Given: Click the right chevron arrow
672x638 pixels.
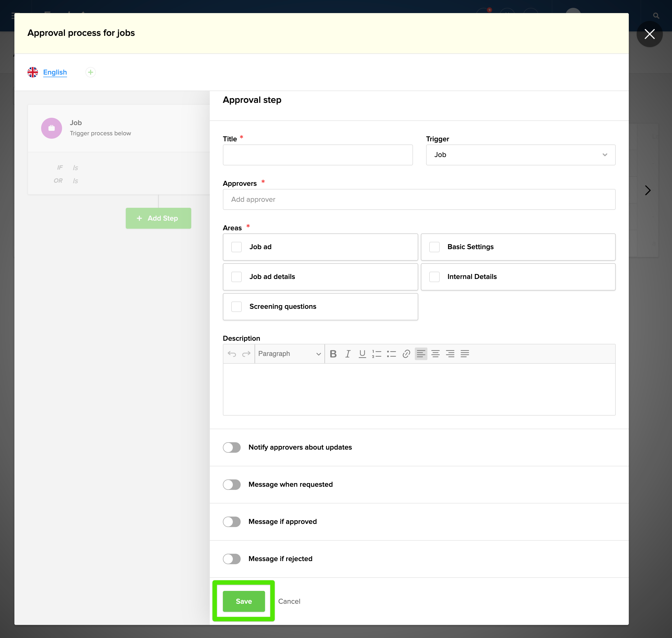Looking at the screenshot, I should pyautogui.click(x=647, y=190).
